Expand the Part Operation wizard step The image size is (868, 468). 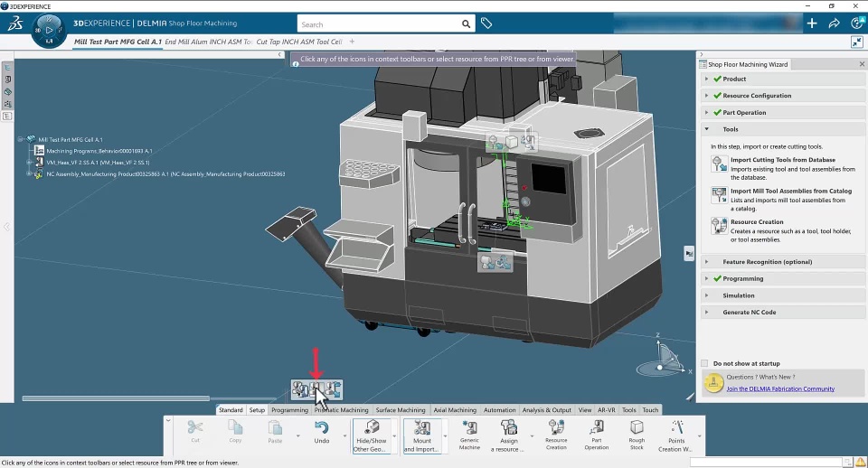[706, 112]
